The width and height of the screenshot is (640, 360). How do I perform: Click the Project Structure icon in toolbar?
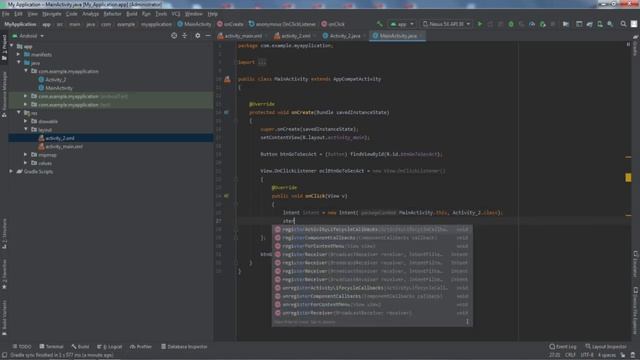click(566, 24)
